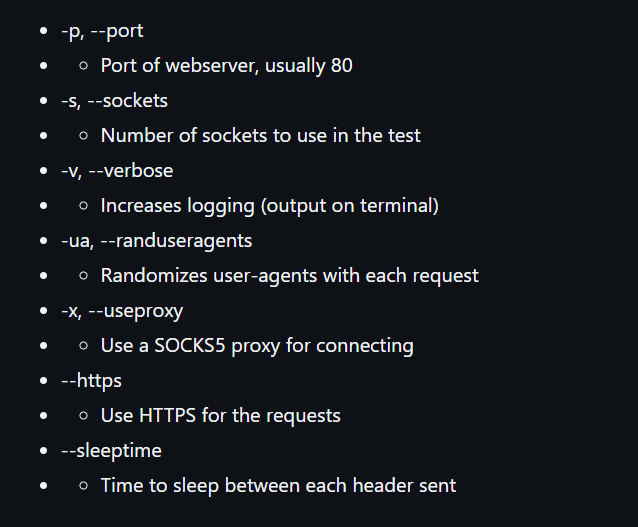638x527 pixels.
Task: Click the hollow bullet before "Port of webserver"
Action: [83, 66]
